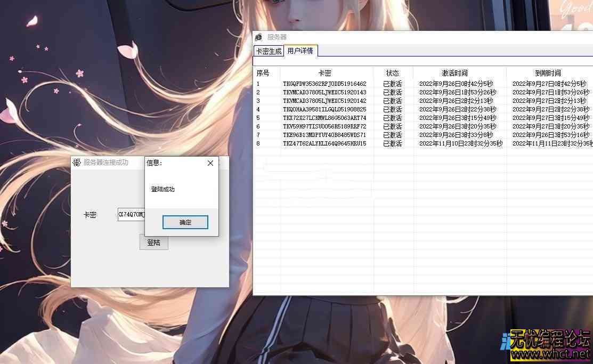Click the 卡密 column header

coord(327,73)
